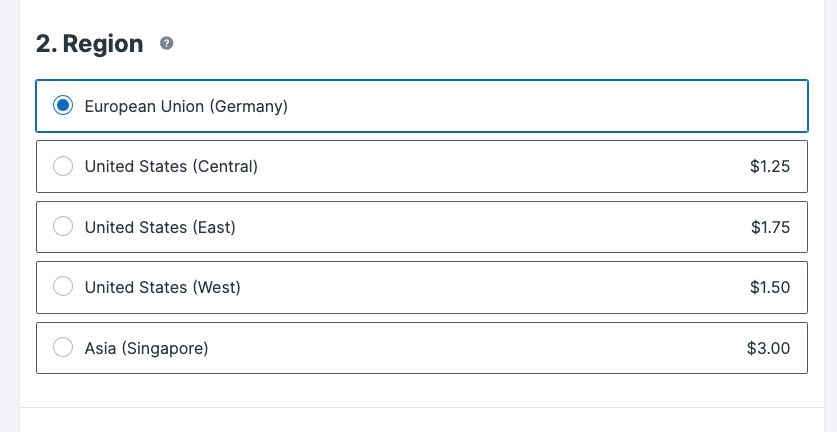Select the European Union (Germany) radio button
Viewport: 837px width, 432px height.
pos(63,106)
